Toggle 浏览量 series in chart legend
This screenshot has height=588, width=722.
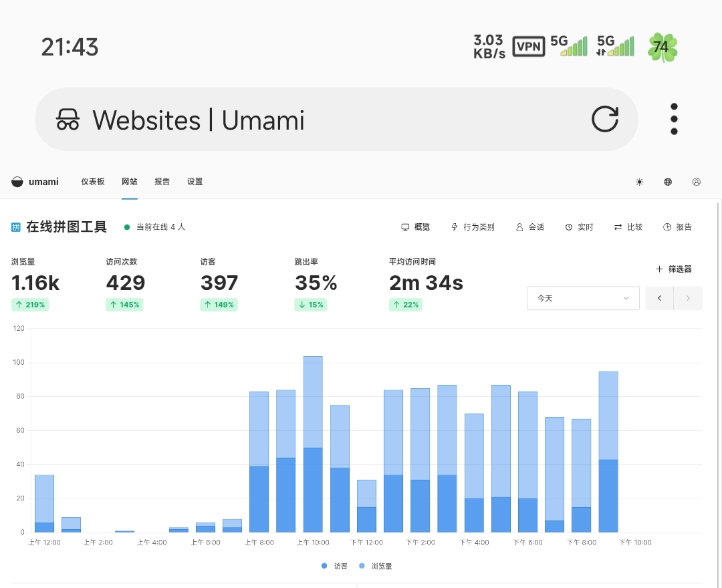coord(376,566)
